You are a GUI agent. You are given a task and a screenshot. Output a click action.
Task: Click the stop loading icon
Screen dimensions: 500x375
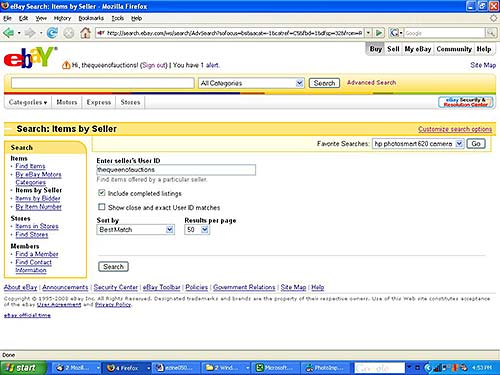point(69,33)
